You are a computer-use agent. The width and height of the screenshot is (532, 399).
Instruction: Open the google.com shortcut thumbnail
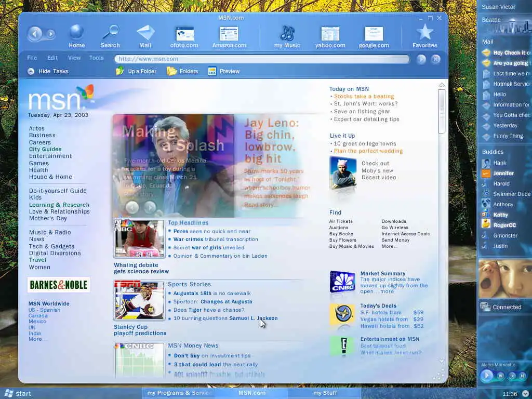coord(374,34)
